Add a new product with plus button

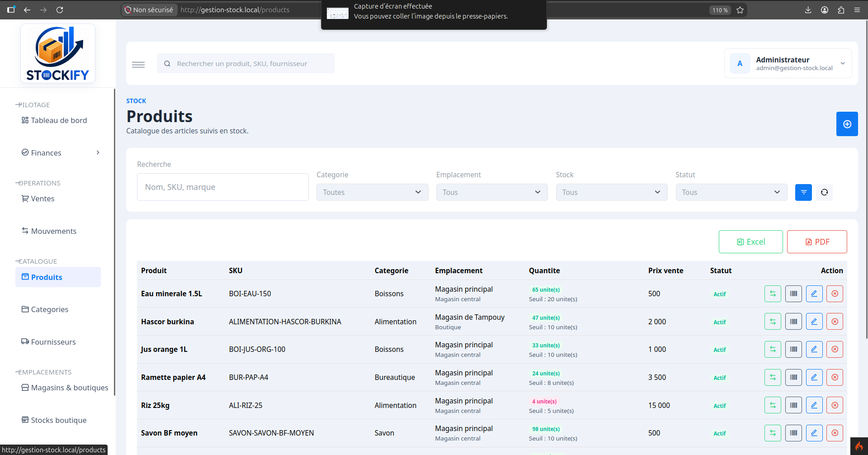tap(847, 124)
